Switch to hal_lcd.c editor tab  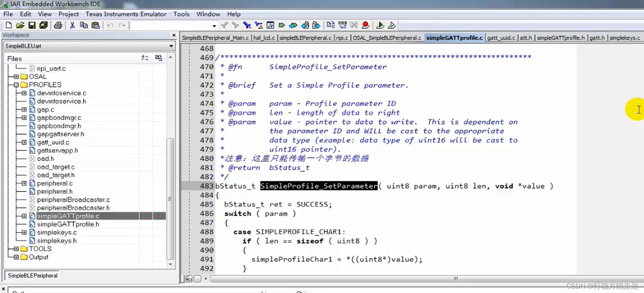[264, 38]
